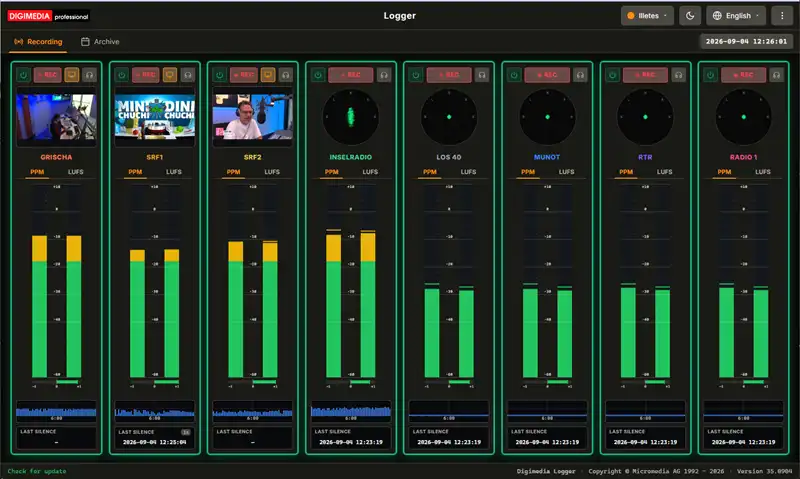Toggle power for RADIO 1 channel
The width and height of the screenshot is (800, 479).
coord(711,75)
